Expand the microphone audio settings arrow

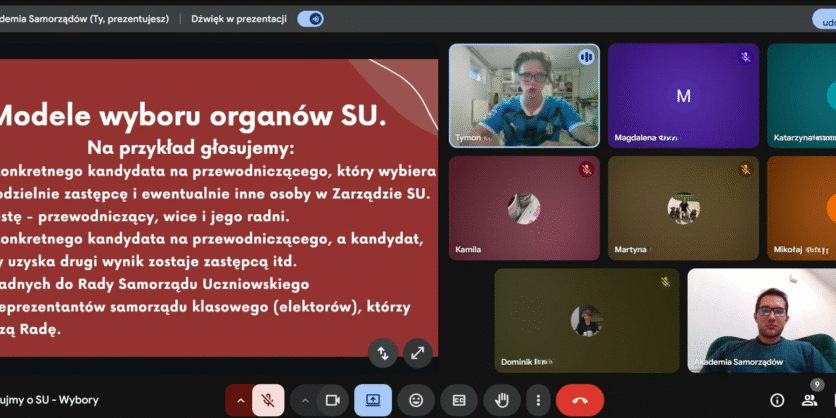pyautogui.click(x=240, y=400)
